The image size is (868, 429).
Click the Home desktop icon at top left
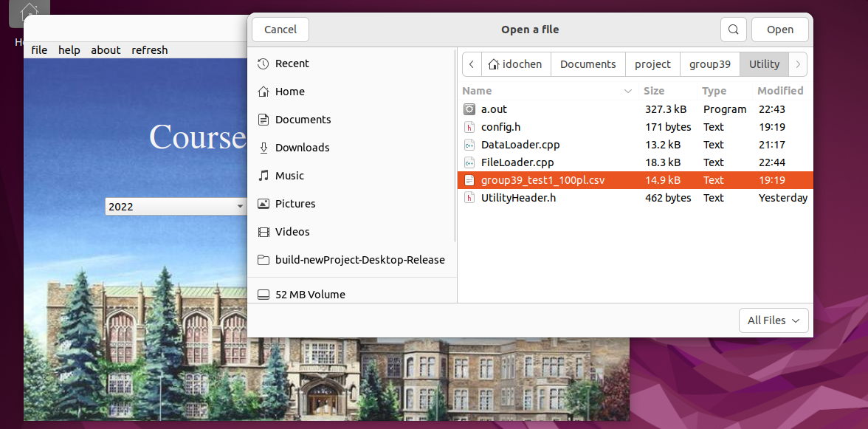(x=29, y=14)
